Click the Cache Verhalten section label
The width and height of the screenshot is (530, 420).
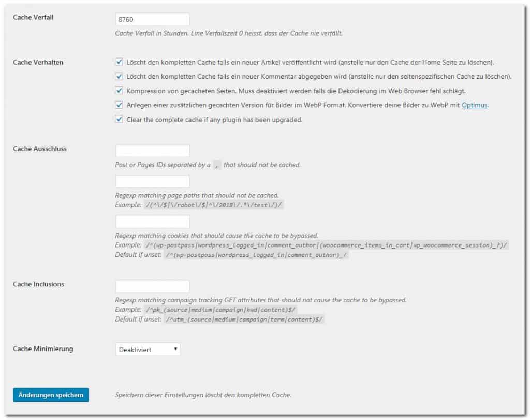[38, 62]
